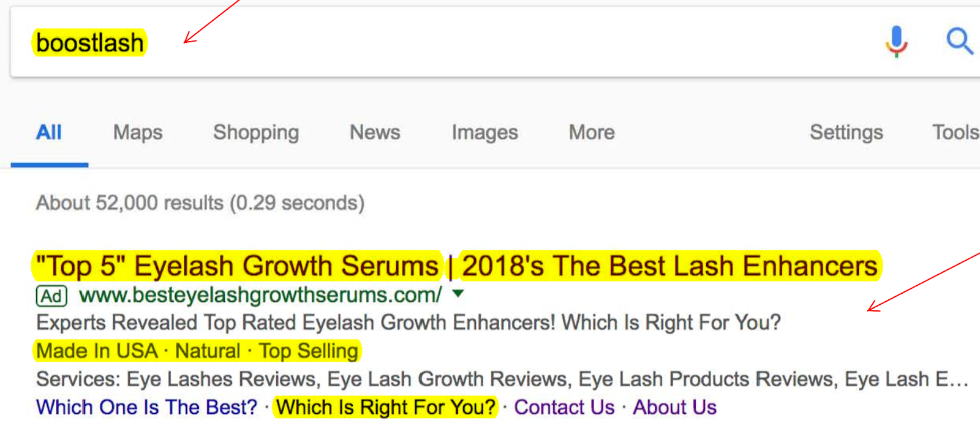Select the All results tab

[x=49, y=132]
